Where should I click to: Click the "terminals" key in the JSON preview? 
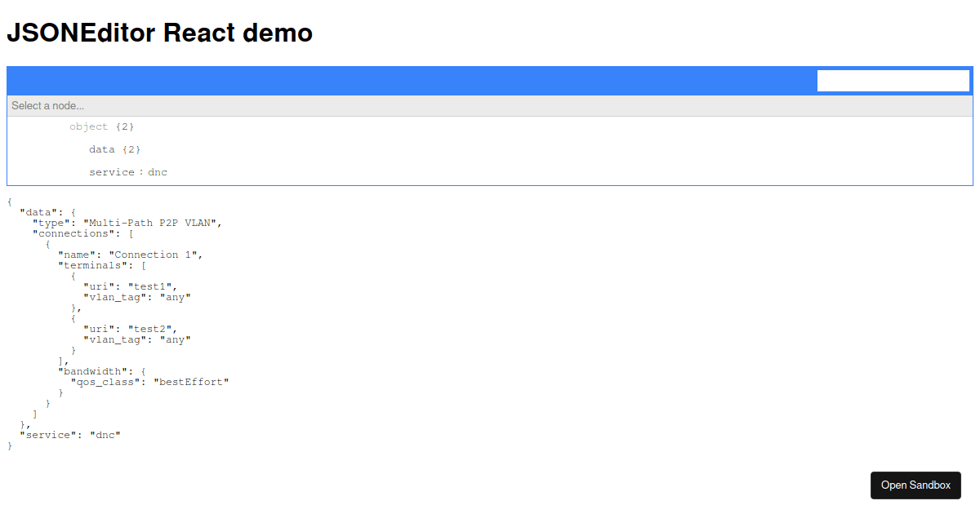96,265
